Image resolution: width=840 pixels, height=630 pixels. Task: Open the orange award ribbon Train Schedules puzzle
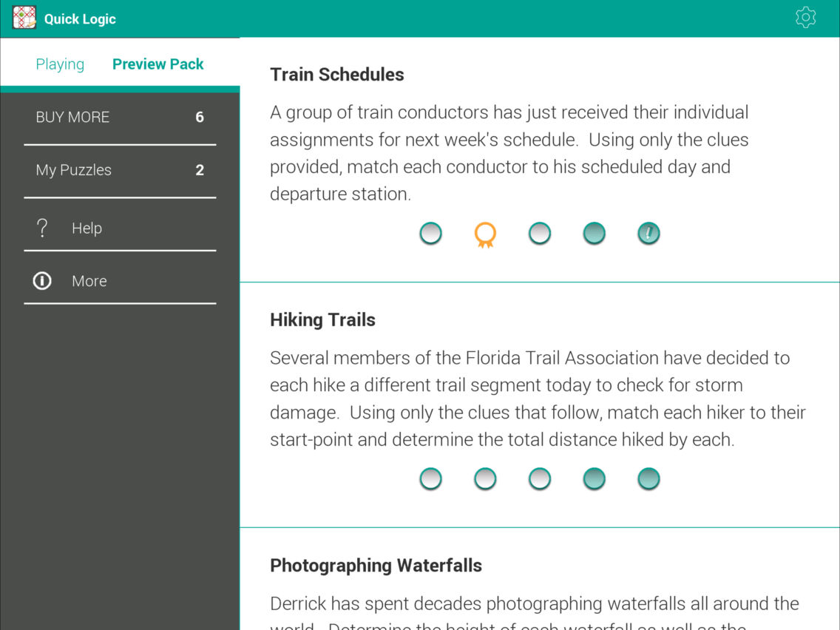pos(485,234)
